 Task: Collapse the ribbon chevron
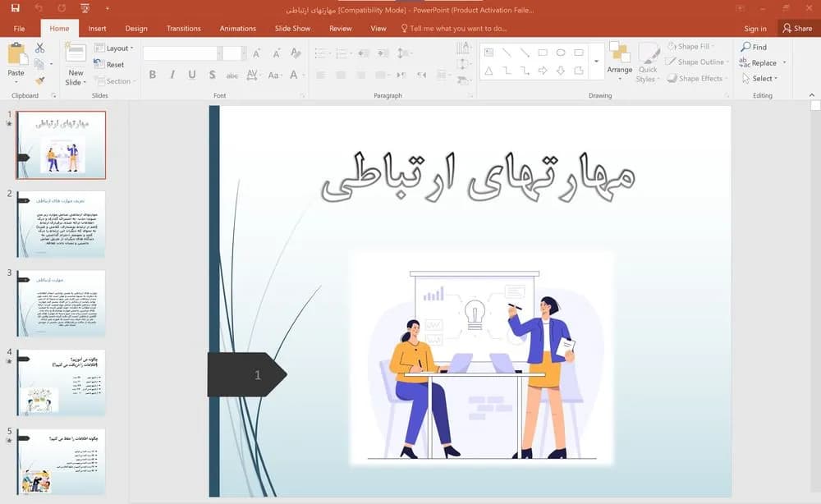tap(812, 94)
